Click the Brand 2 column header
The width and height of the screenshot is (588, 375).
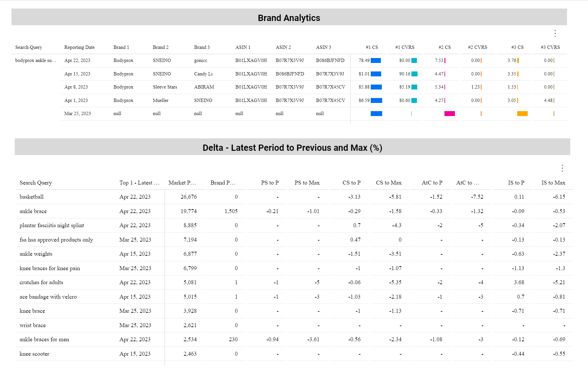[161, 47]
